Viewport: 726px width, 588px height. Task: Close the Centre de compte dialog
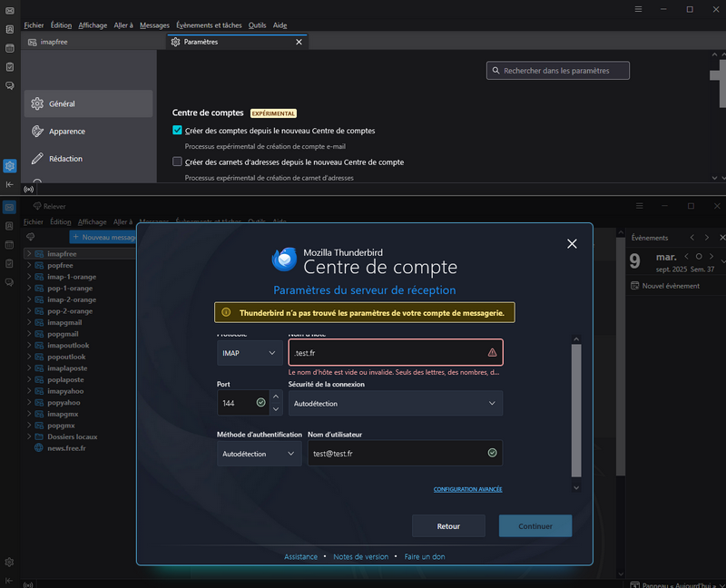572,243
